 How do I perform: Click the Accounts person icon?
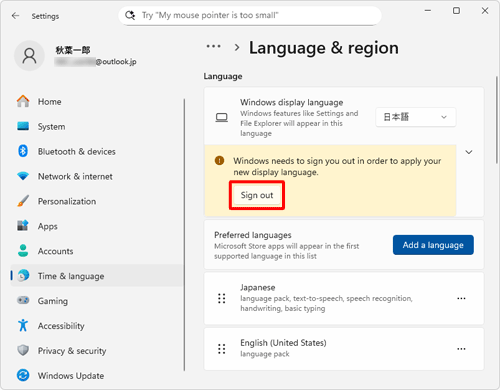23,251
